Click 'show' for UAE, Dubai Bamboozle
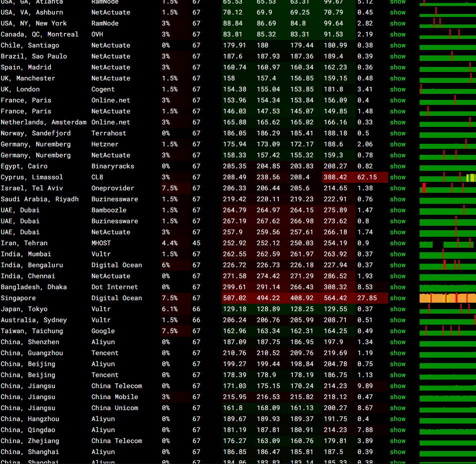Screen dimensions: 476x464 (x=397, y=210)
